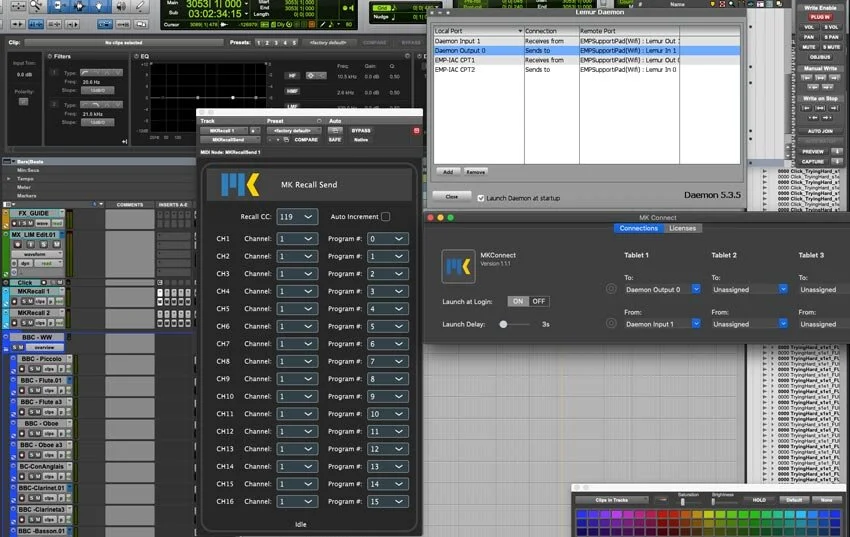The width and height of the screenshot is (850, 537).
Task: Toggle PLUG IN write enable button
Action: (820, 17)
